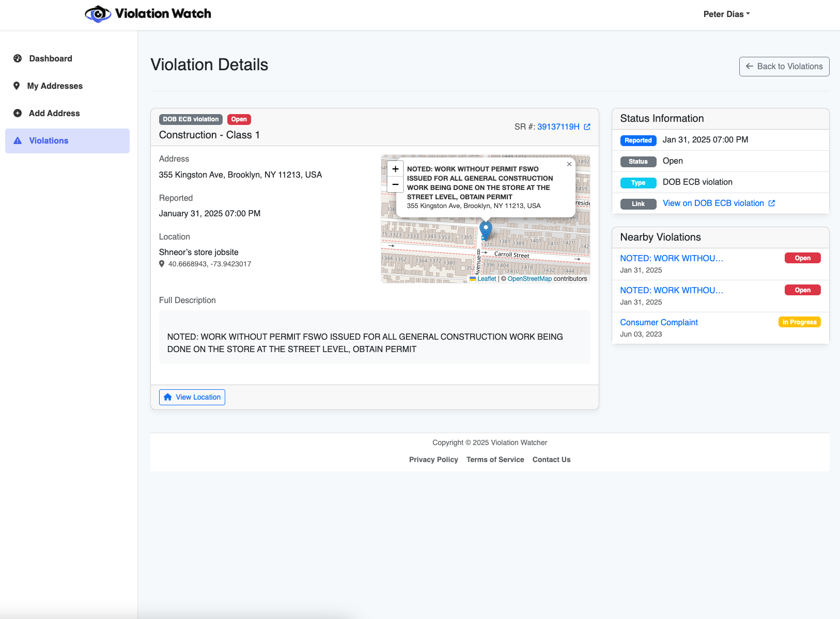
Task: Click the Add Address plus icon
Action: (x=17, y=113)
